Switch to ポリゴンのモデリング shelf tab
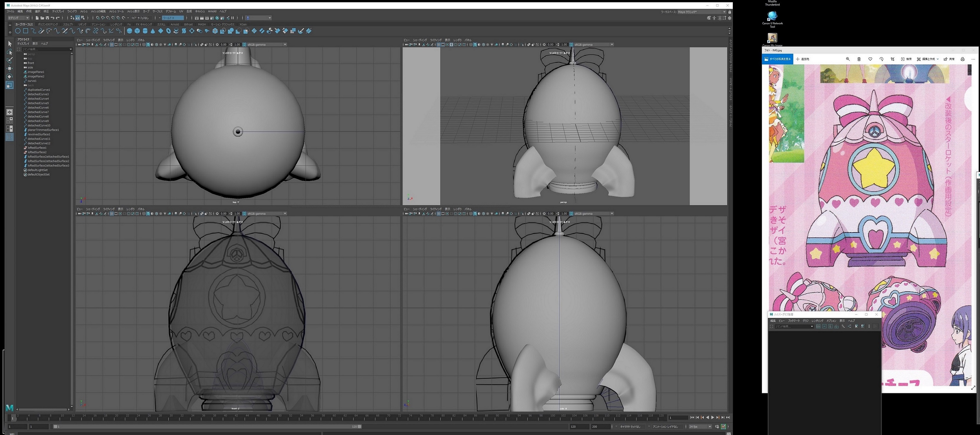 tap(48, 24)
